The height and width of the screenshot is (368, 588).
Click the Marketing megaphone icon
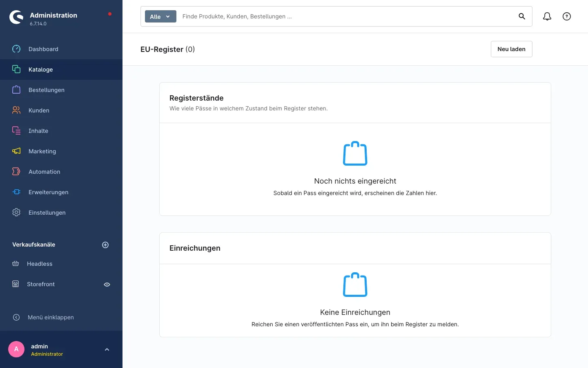point(16,151)
